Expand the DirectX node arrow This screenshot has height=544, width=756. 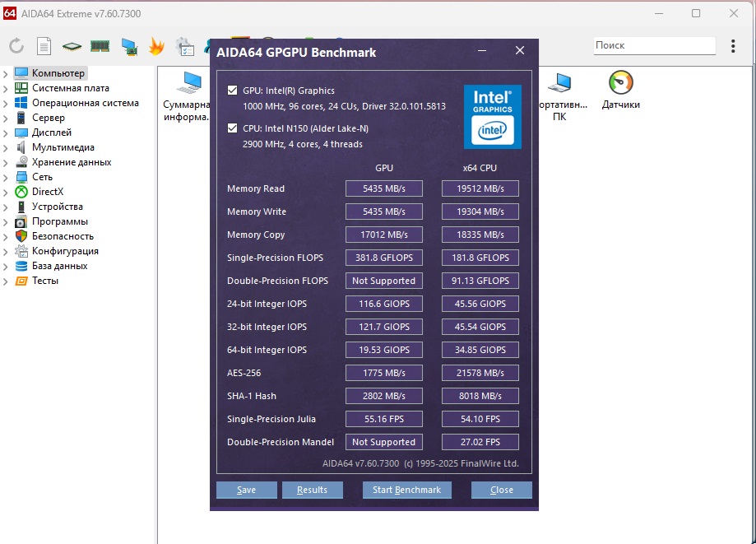(5, 193)
